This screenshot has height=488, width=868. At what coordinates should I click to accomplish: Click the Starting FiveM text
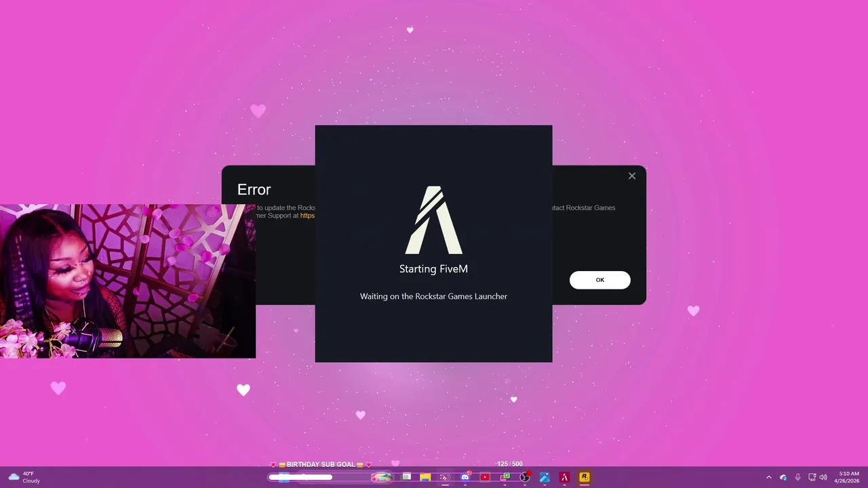click(433, 269)
